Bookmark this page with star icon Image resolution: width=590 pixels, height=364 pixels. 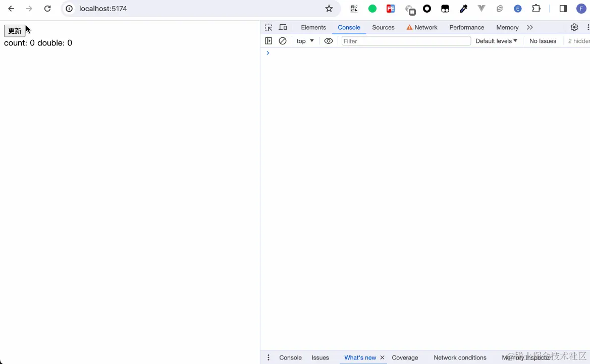pos(329,9)
